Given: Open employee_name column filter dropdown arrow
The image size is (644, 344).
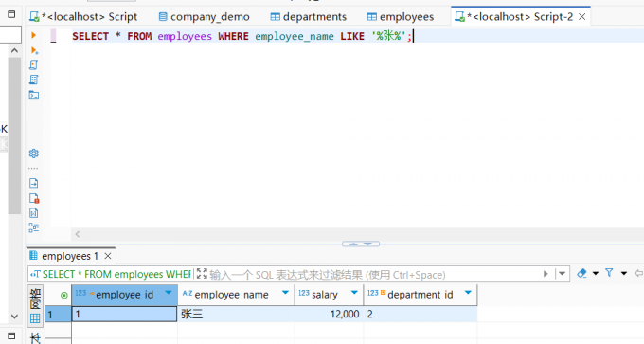Looking at the screenshot, I should [285, 293].
